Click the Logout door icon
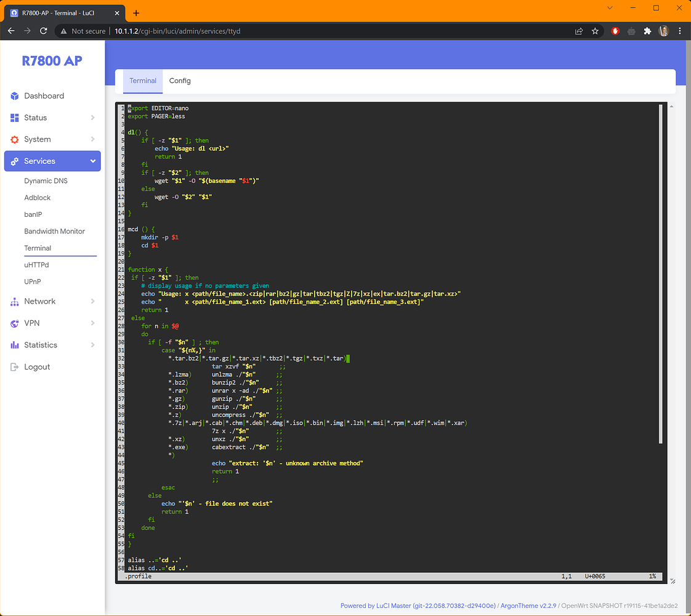The width and height of the screenshot is (691, 616). (x=15, y=367)
